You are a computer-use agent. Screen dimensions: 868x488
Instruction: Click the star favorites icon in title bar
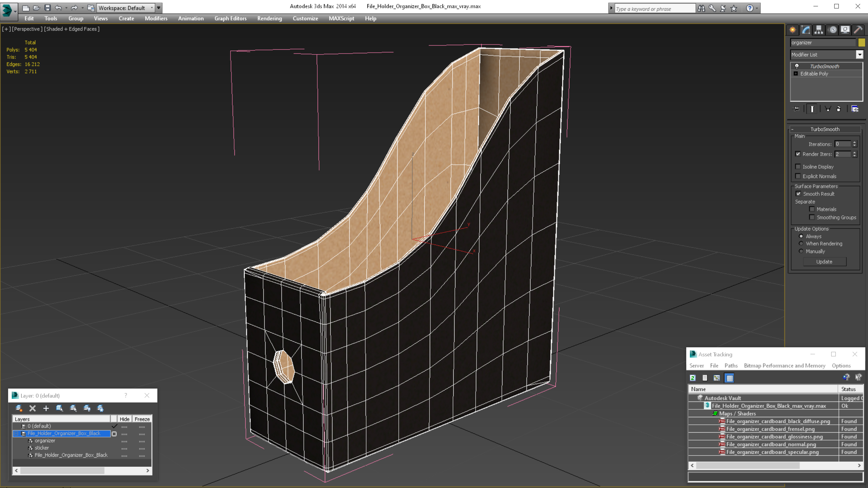tap(734, 8)
